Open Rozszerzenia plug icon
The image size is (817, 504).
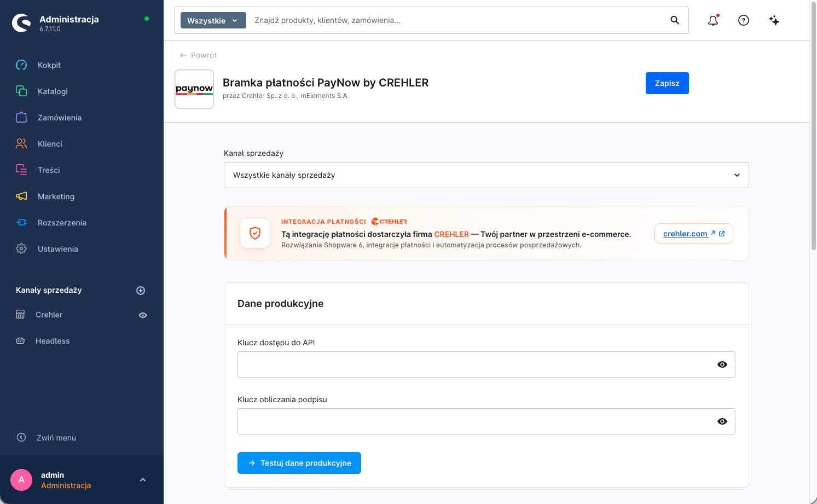point(21,222)
